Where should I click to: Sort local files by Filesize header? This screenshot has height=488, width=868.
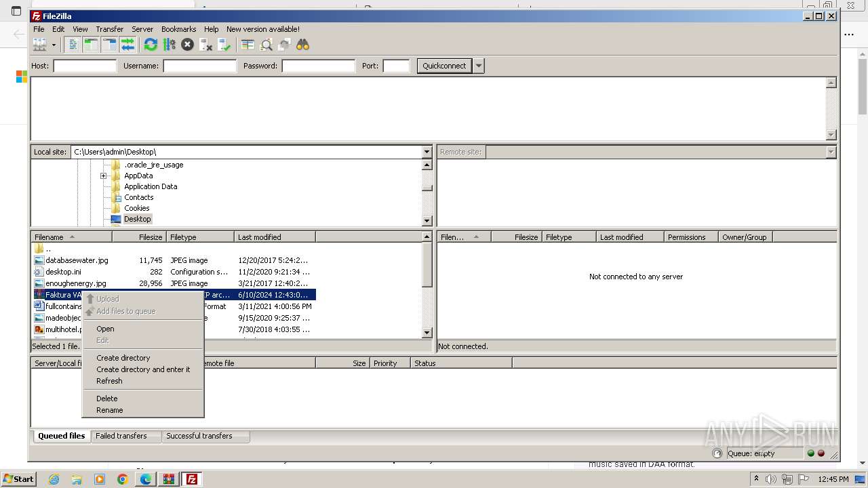[139, 237]
